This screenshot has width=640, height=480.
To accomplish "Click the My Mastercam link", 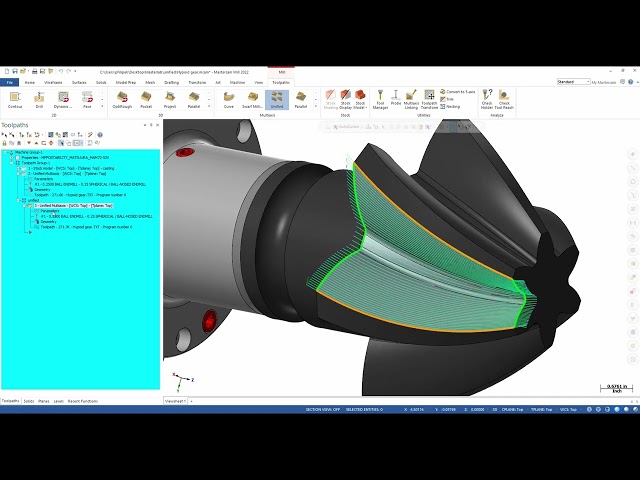I will pos(604,82).
